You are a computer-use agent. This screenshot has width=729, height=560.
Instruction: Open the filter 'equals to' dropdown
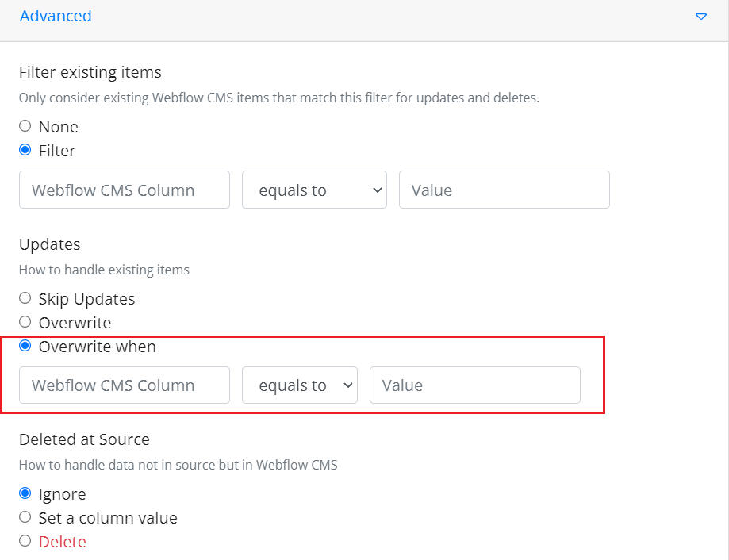(314, 190)
